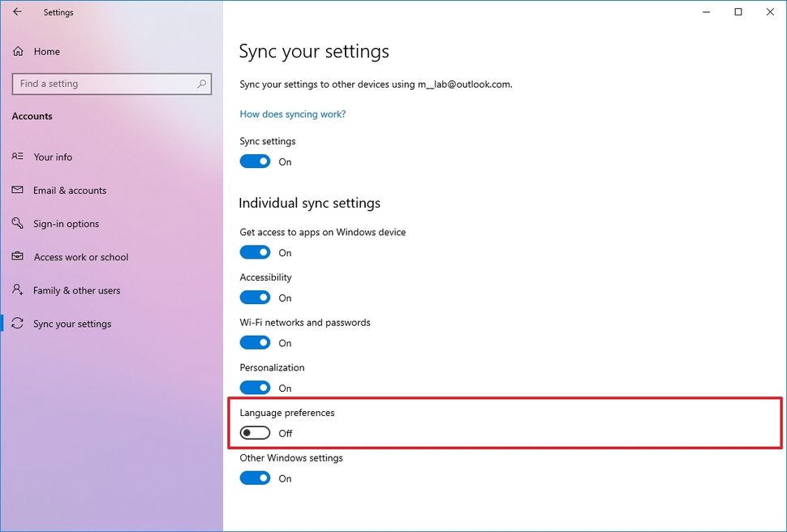The width and height of the screenshot is (787, 532).
Task: Turn off Other Windows settings sync
Action: (x=255, y=478)
